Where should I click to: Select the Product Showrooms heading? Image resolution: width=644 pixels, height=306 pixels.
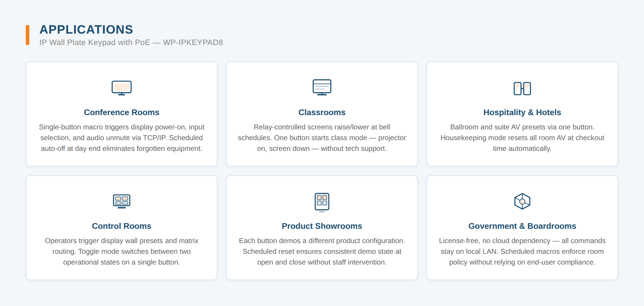coord(322,226)
